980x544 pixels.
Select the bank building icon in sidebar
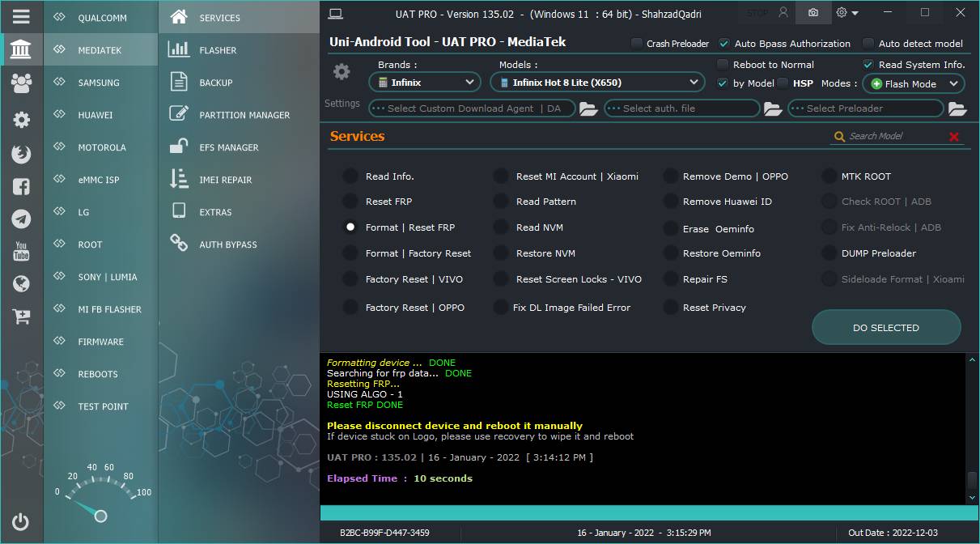coord(21,50)
